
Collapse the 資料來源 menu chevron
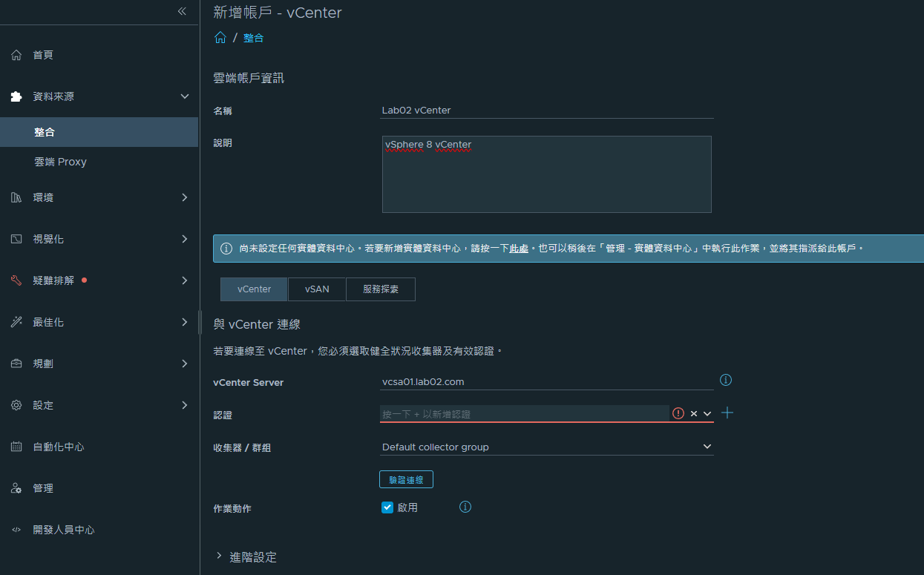[x=185, y=96]
